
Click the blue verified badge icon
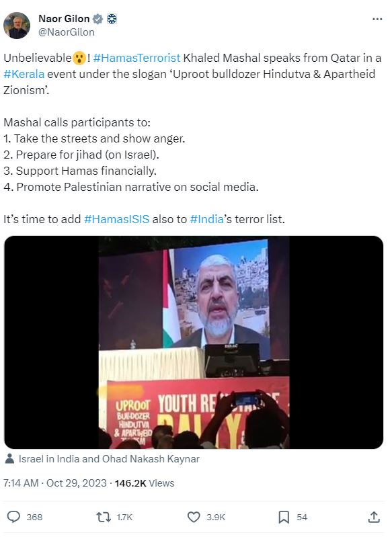[98, 19]
